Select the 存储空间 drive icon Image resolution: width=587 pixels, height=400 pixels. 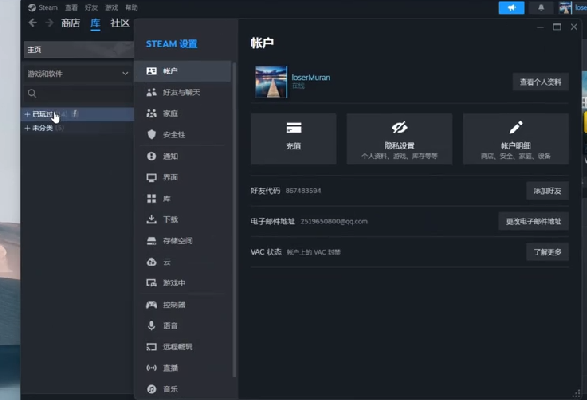coord(151,240)
